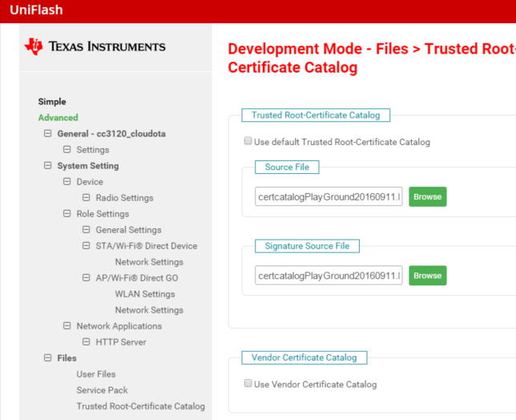Screen dimensions: 516x420
Task: Open the Service Pack page
Action: (102, 390)
